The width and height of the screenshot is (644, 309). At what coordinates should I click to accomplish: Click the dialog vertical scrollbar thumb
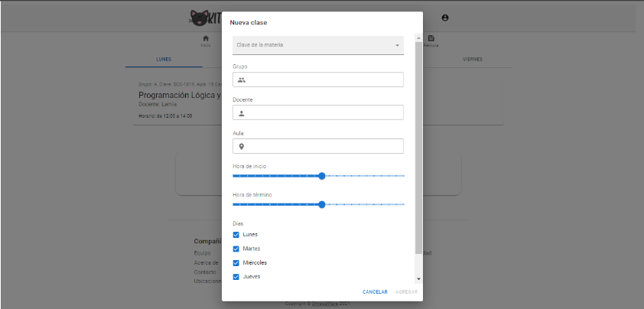pyautogui.click(x=418, y=148)
